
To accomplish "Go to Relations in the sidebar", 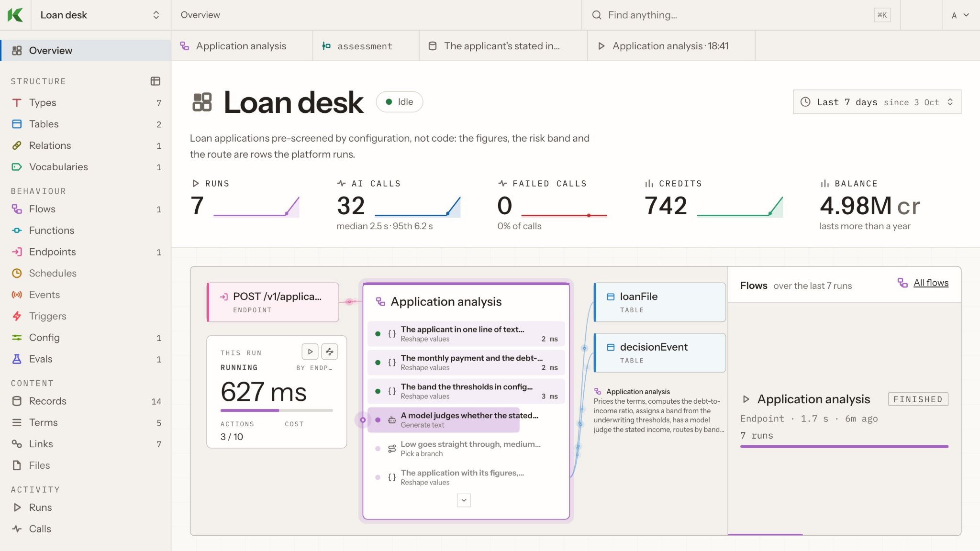I will coord(86,145).
